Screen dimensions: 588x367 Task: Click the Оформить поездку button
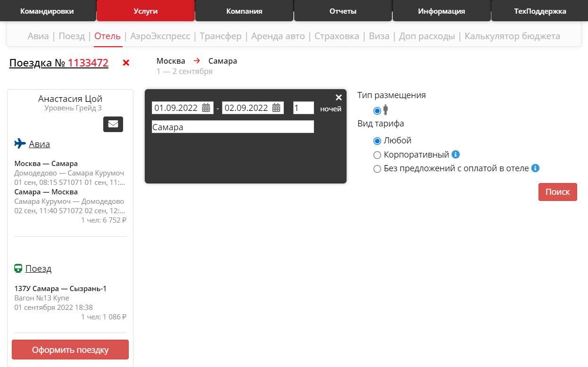click(x=70, y=350)
